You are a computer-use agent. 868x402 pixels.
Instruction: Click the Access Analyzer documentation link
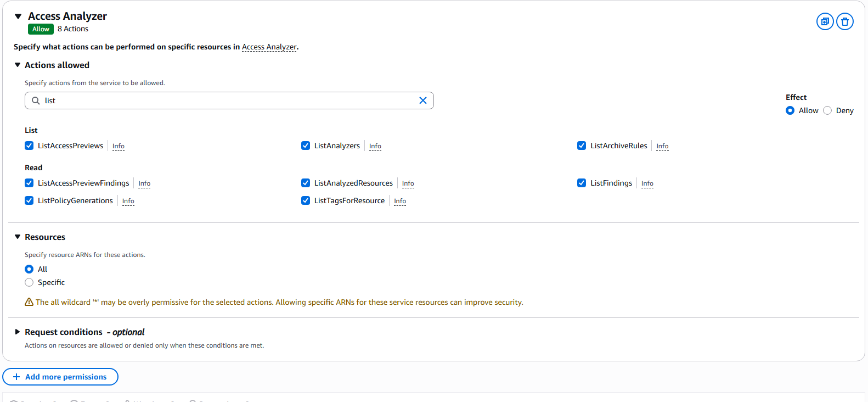(269, 47)
